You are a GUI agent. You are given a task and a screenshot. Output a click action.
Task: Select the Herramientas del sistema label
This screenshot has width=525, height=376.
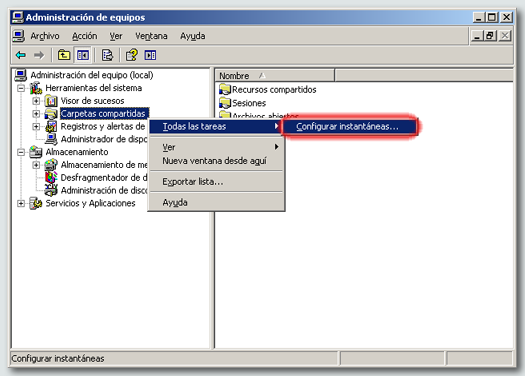pyautogui.click(x=94, y=88)
